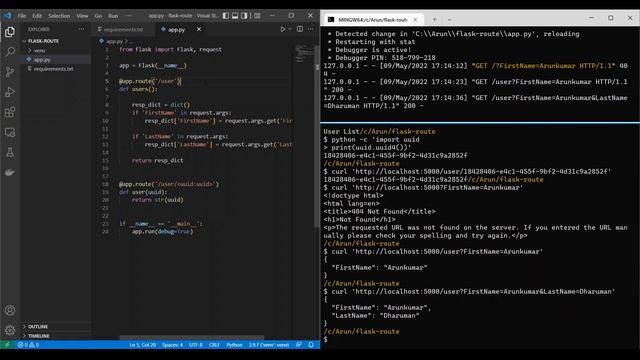Open the View menu
Viewport: 640px width, 360px height.
click(x=82, y=16)
